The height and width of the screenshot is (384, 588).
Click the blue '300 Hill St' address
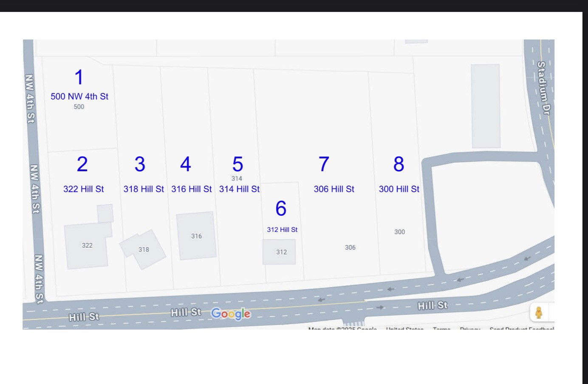point(399,189)
